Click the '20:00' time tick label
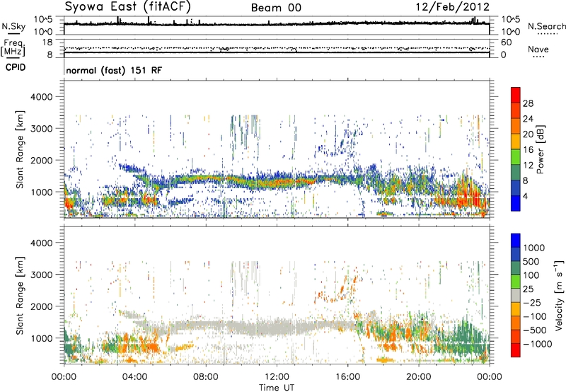This screenshot has height=392, width=566. [419, 377]
